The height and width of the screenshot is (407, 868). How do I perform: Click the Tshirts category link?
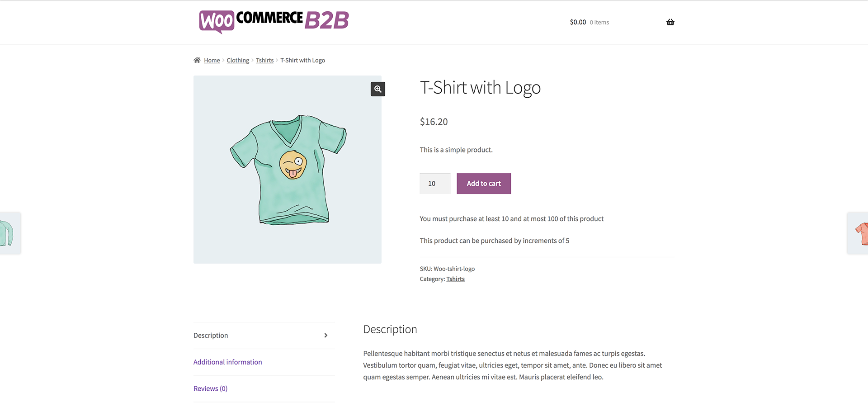(455, 279)
